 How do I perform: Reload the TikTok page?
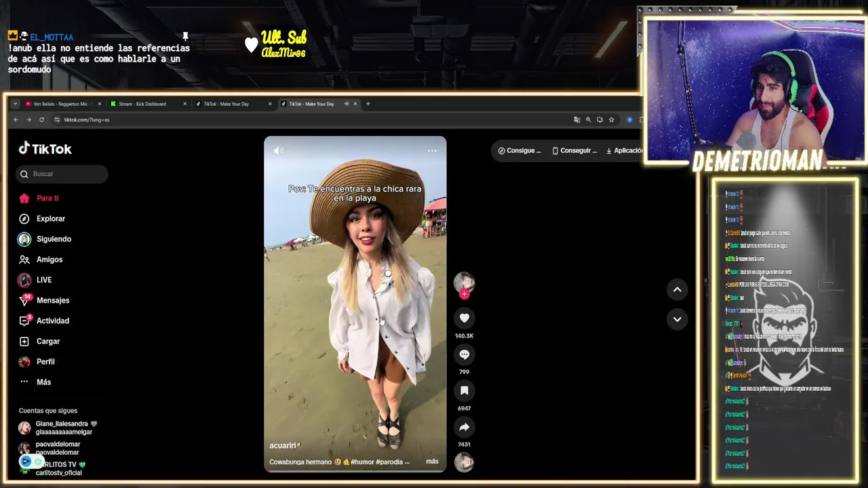(41, 119)
